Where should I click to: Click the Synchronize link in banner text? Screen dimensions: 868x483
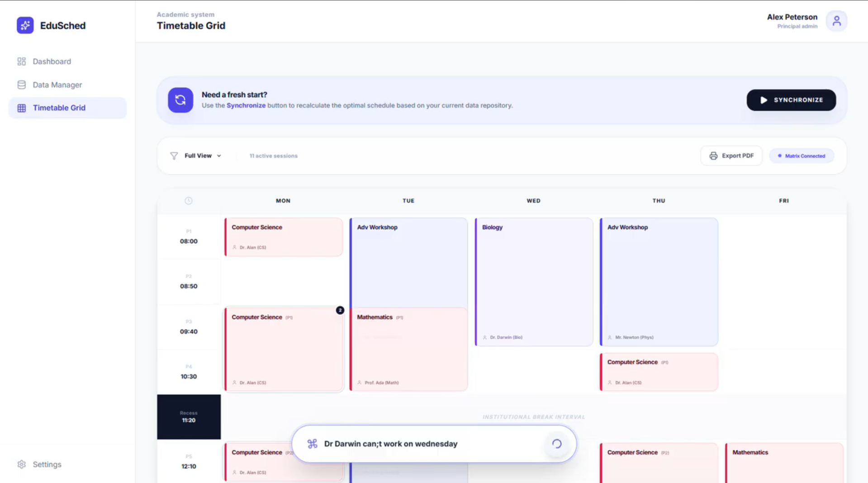pos(246,105)
